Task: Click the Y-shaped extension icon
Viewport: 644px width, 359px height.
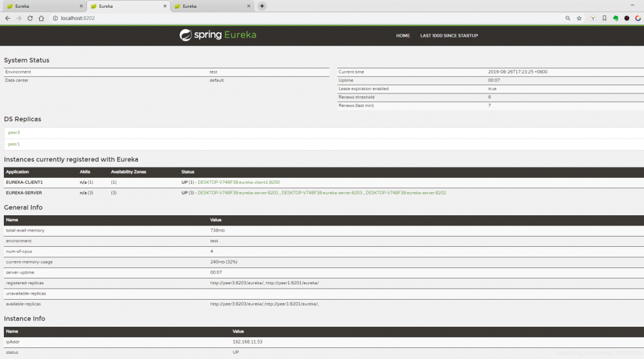Action: (x=593, y=18)
